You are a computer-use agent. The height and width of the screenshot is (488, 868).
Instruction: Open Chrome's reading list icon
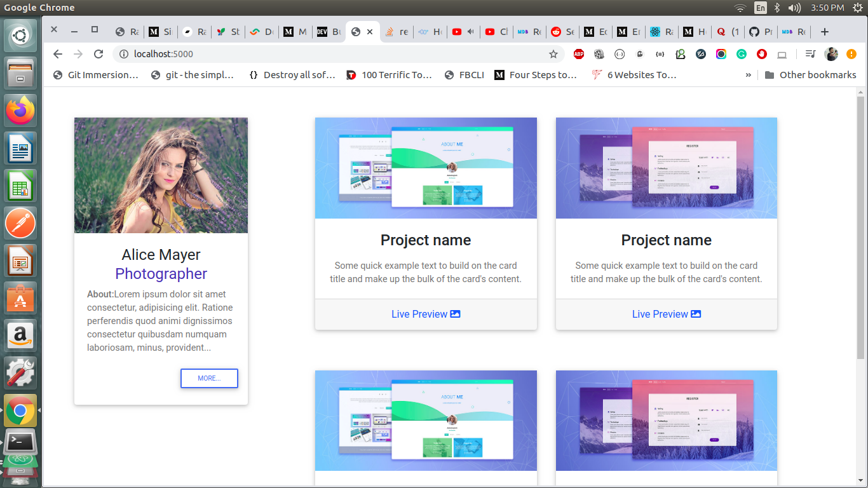(811, 54)
